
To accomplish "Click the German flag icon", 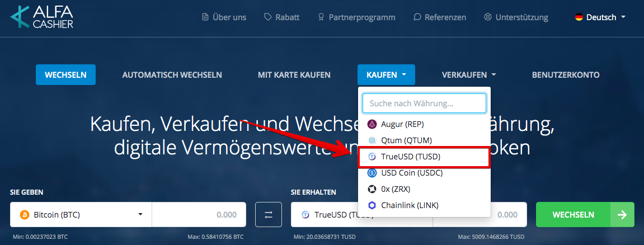I will (x=579, y=17).
